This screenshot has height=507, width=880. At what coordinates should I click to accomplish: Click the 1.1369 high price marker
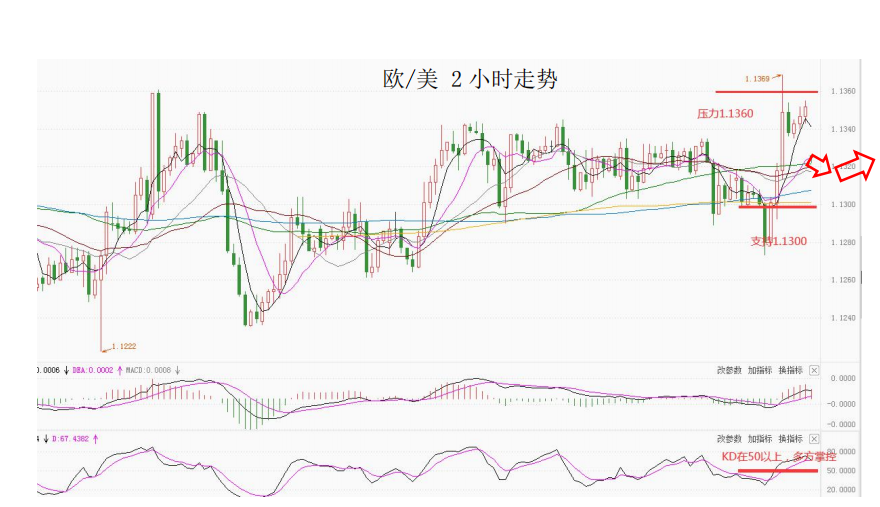(x=757, y=79)
